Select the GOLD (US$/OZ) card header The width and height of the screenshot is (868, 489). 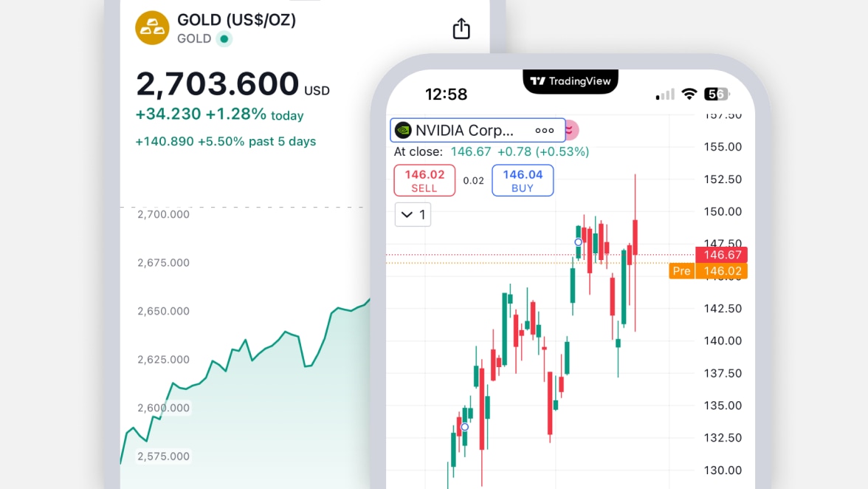235,20
